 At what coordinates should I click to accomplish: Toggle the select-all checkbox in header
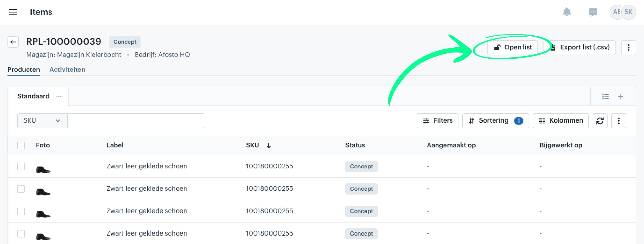[x=21, y=146]
